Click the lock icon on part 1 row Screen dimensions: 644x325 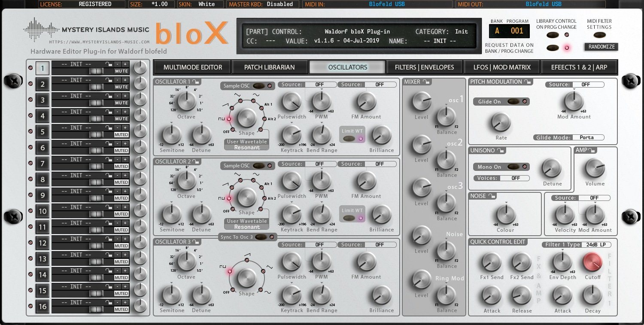[109, 64]
